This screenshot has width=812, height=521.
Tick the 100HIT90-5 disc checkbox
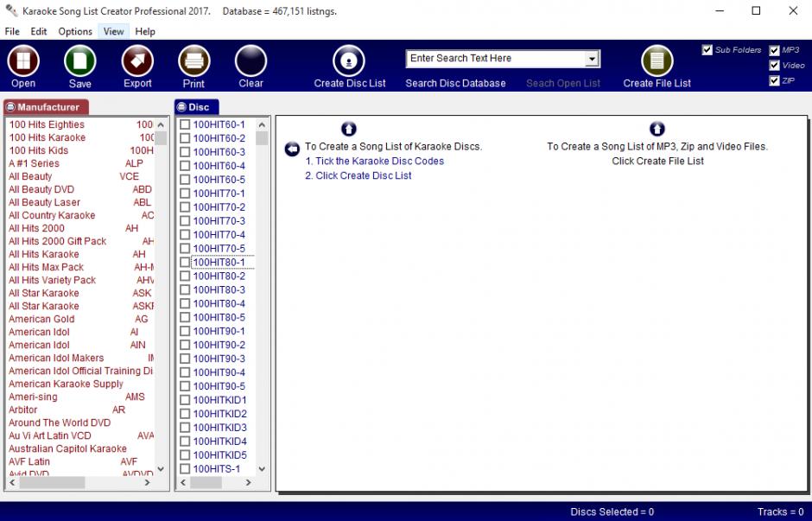click(185, 386)
